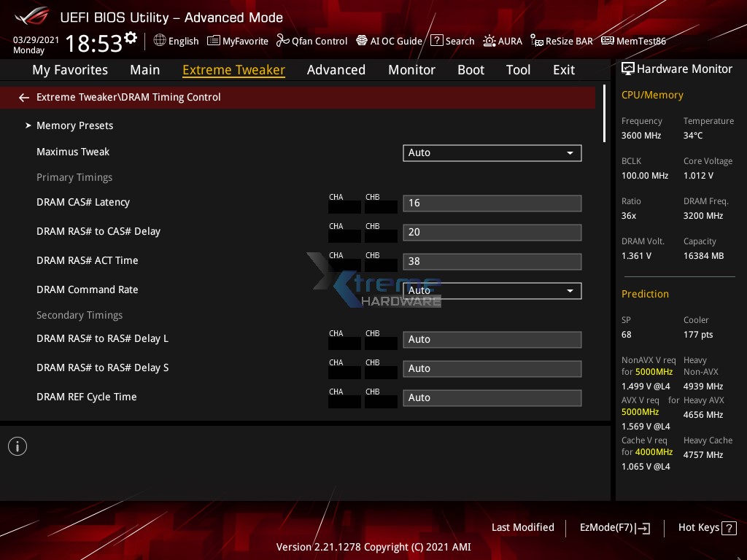Switch to EzMode with the EzMode(F7) button
Image resolution: width=747 pixels, height=560 pixels.
[x=615, y=527]
